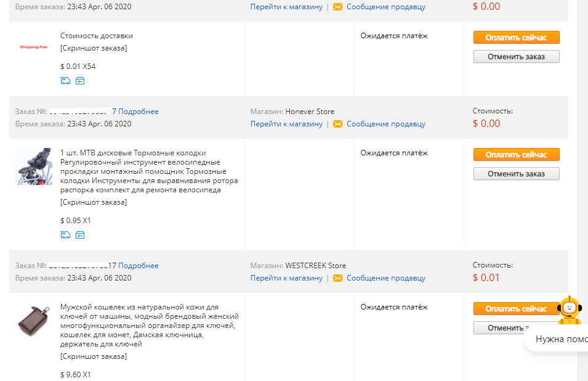Open Shipping Fee product thumbnail
The height and width of the screenshot is (381, 588).
coord(34,47)
